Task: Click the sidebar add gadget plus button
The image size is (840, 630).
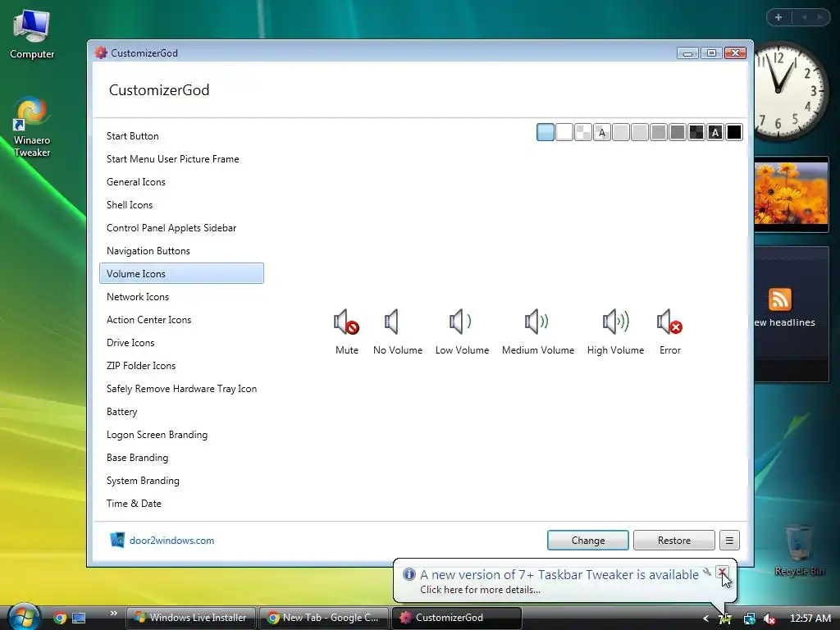Action: [778, 17]
